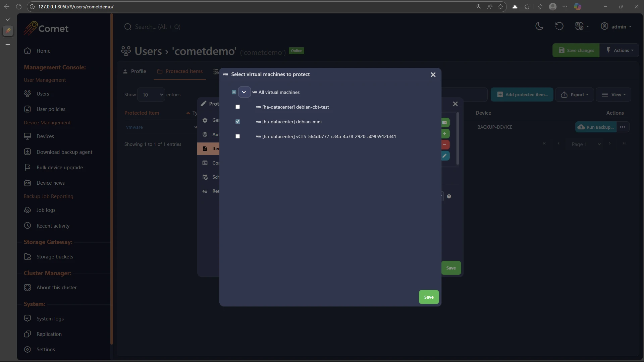644x362 pixels.
Task: Open System logs page
Action: coord(50,319)
